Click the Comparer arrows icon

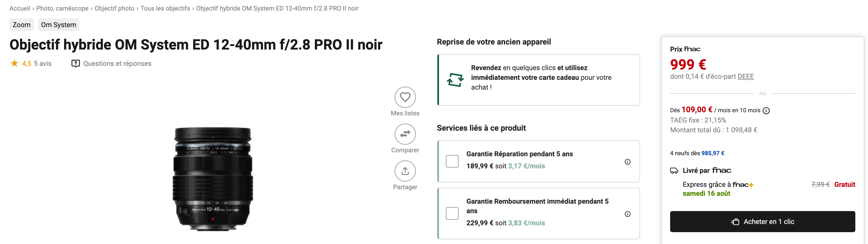pyautogui.click(x=405, y=134)
